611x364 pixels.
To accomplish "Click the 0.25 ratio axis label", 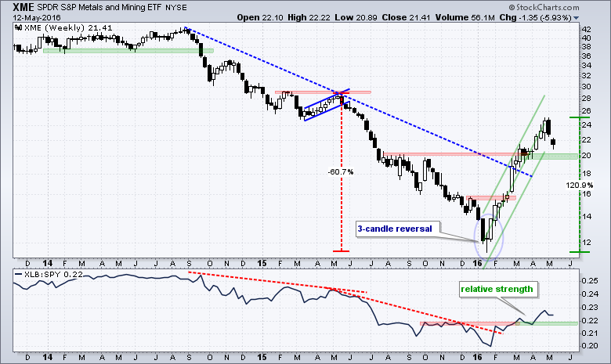I will 590,281.
